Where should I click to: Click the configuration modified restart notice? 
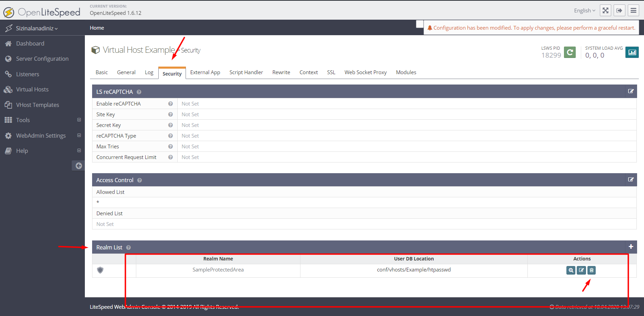531,28
